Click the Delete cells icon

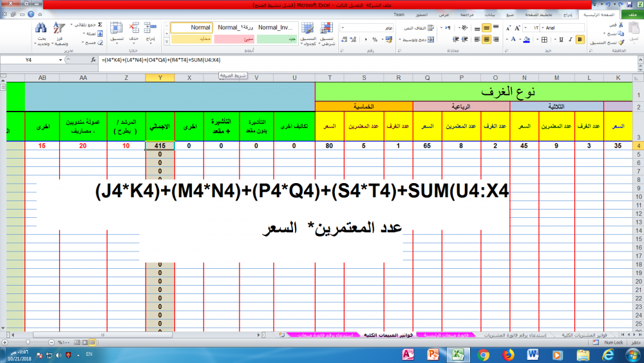click(x=134, y=28)
